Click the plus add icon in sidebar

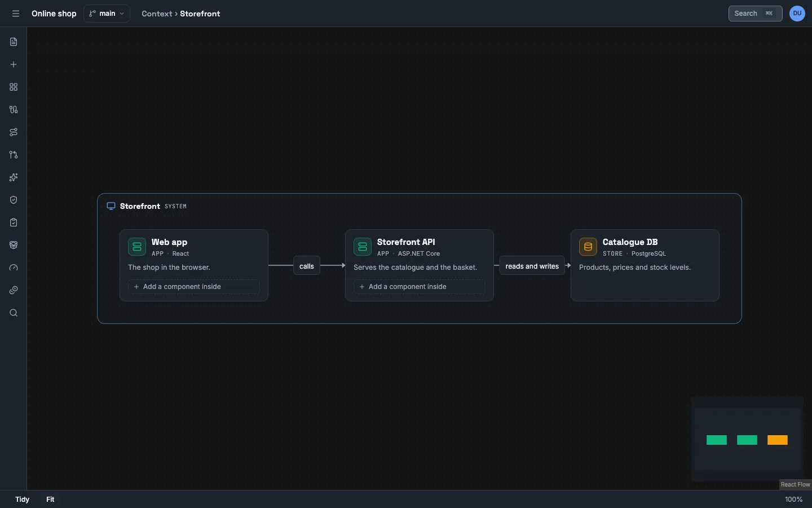(14, 64)
